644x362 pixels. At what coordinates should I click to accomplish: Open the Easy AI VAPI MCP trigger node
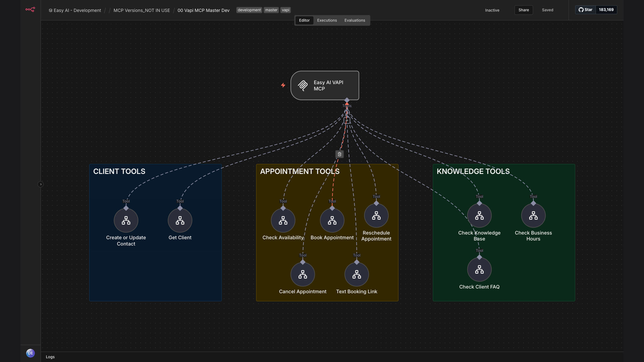325,85
